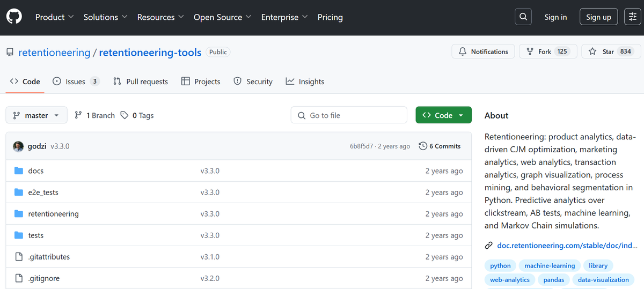Click the Sign in link
This screenshot has height=289, width=644.
click(x=555, y=17)
